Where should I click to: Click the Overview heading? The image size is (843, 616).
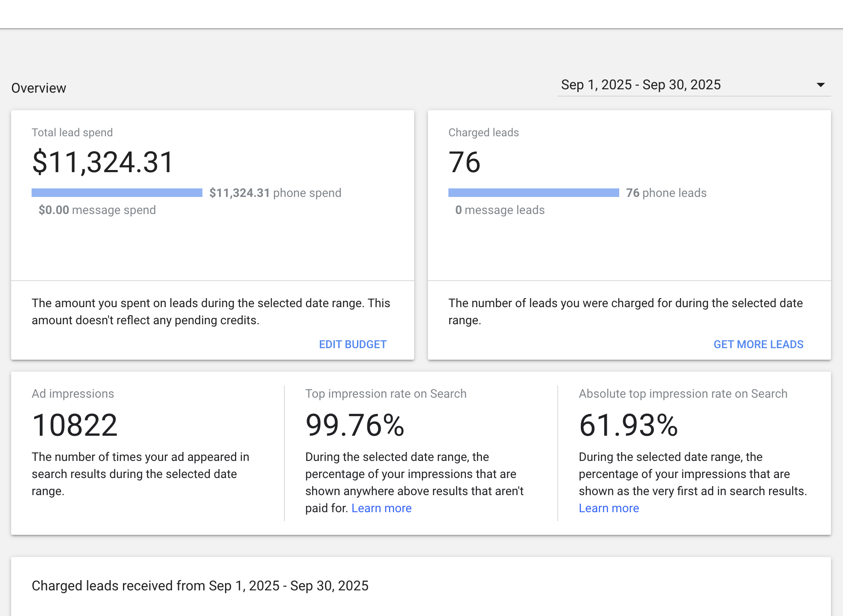[x=38, y=88]
